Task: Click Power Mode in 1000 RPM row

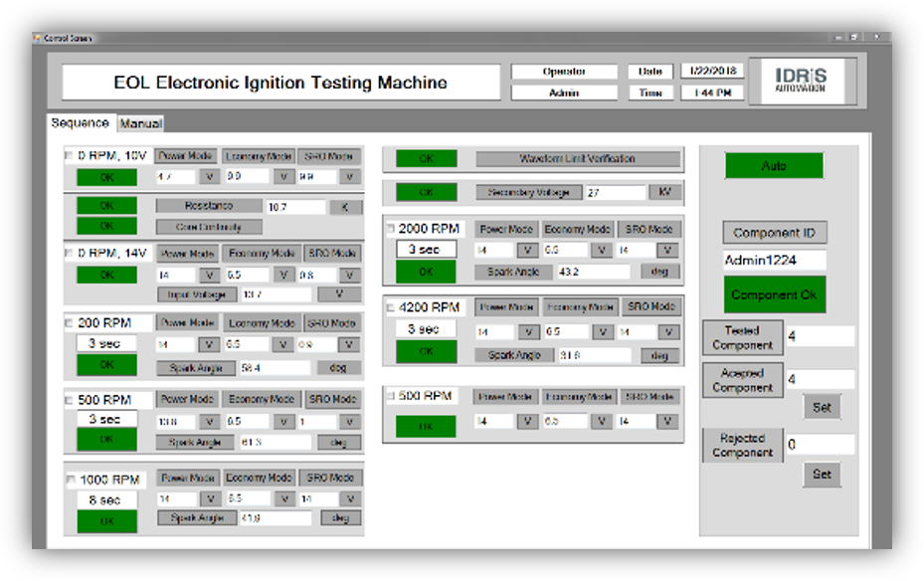Action: 188,478
